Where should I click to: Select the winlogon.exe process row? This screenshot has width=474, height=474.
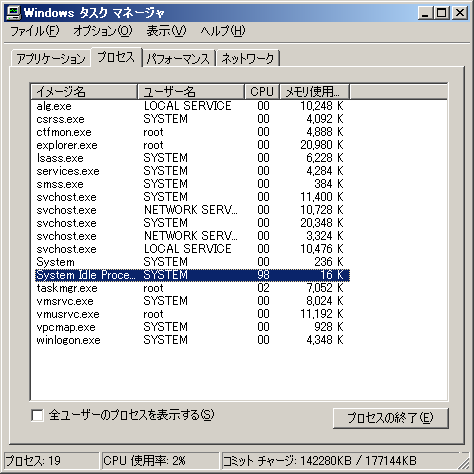coord(192,340)
